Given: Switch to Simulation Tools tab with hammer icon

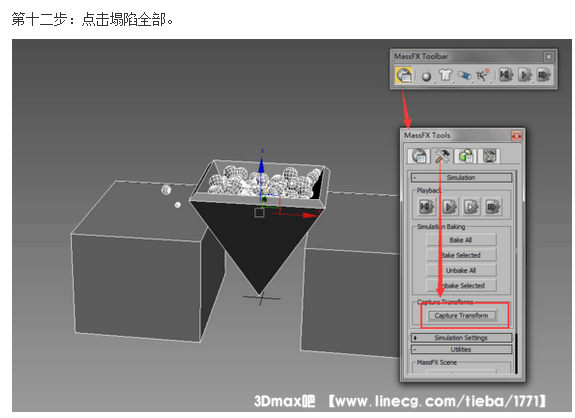Looking at the screenshot, I should (x=442, y=156).
